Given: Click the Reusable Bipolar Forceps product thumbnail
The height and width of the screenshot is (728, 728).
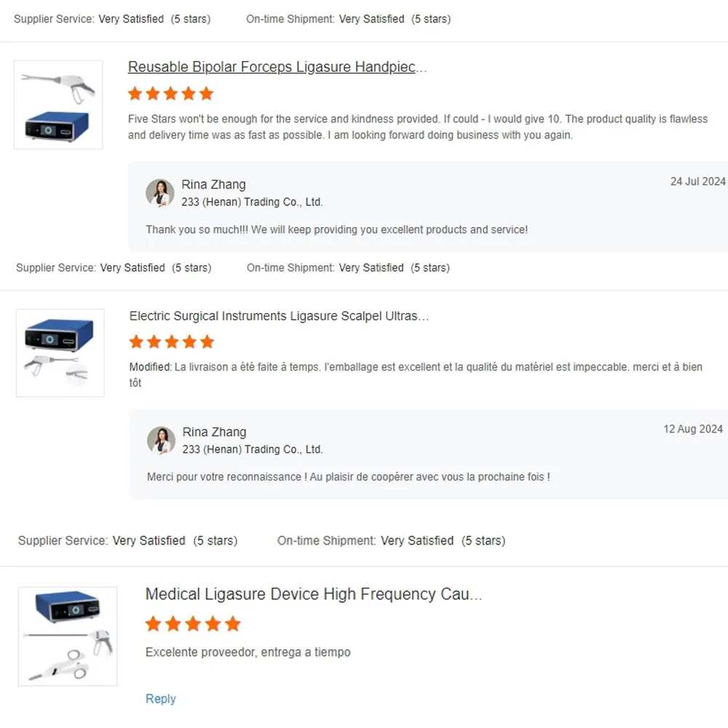Looking at the screenshot, I should coord(58,105).
